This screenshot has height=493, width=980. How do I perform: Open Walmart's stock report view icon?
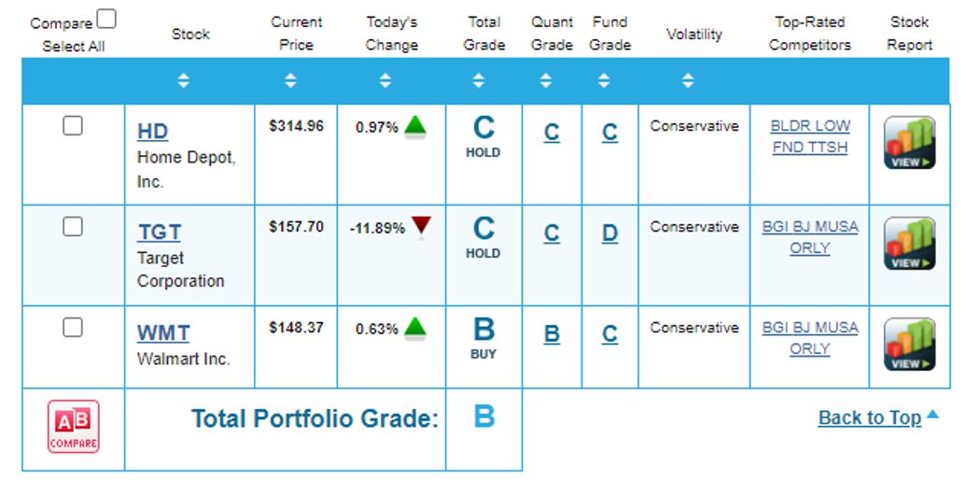(909, 345)
